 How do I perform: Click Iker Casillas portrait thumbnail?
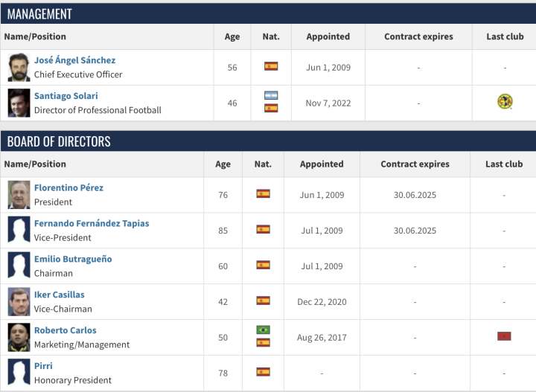point(19,301)
